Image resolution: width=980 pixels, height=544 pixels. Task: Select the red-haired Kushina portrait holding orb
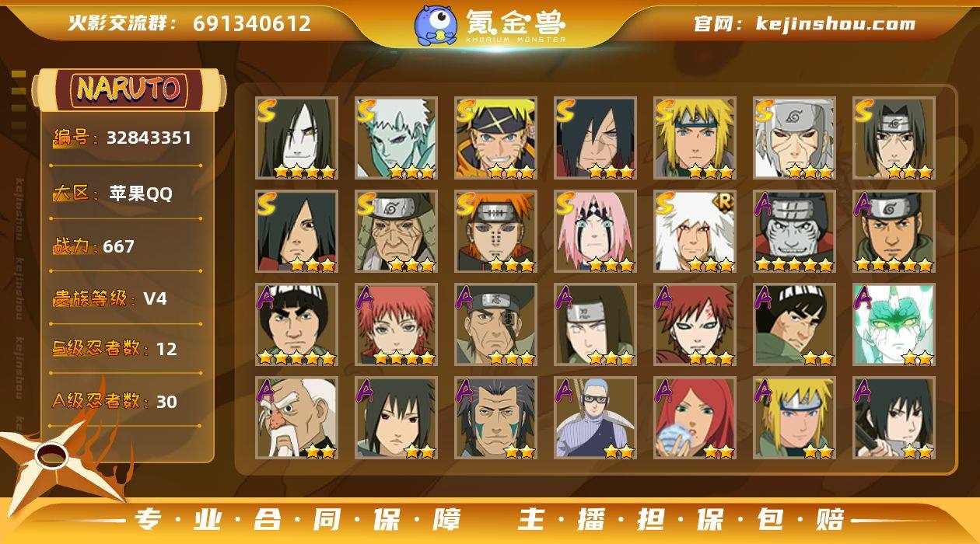coord(695,418)
